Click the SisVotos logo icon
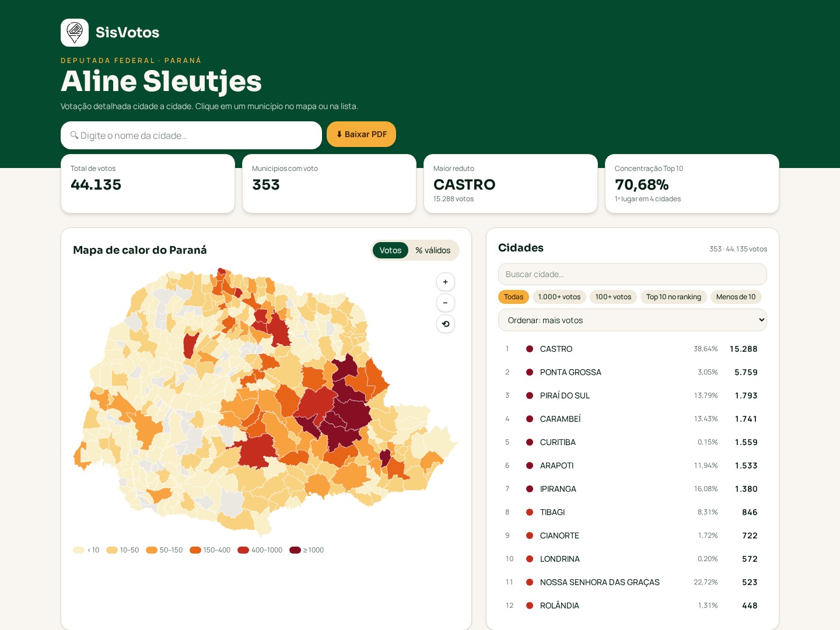840x630 pixels. click(x=75, y=33)
